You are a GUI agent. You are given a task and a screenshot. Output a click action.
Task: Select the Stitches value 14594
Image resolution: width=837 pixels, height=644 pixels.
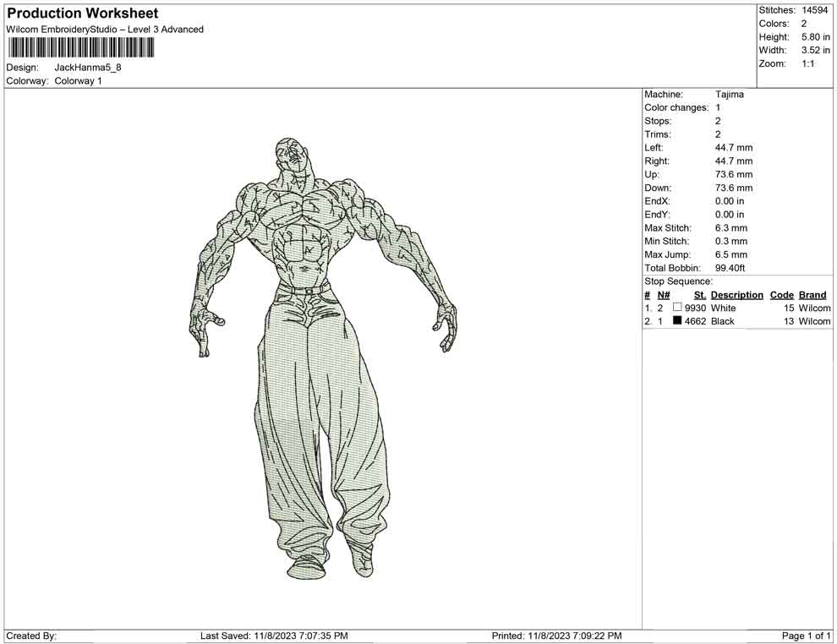(x=814, y=10)
